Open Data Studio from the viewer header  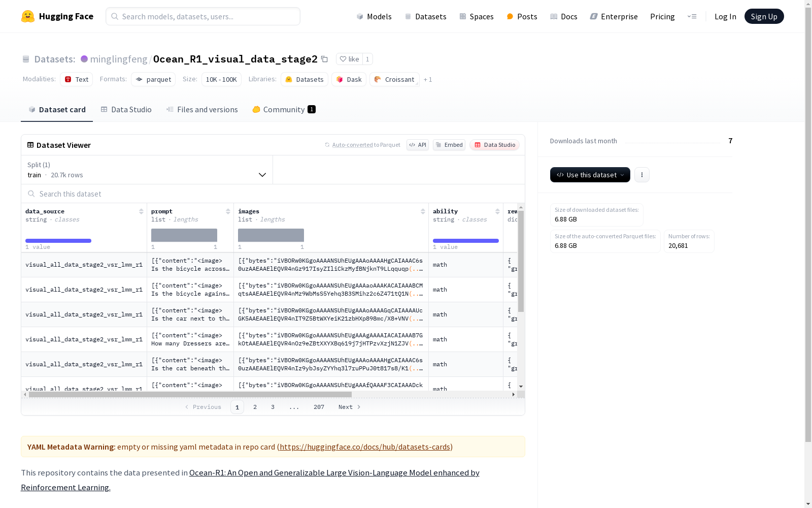[x=494, y=145]
